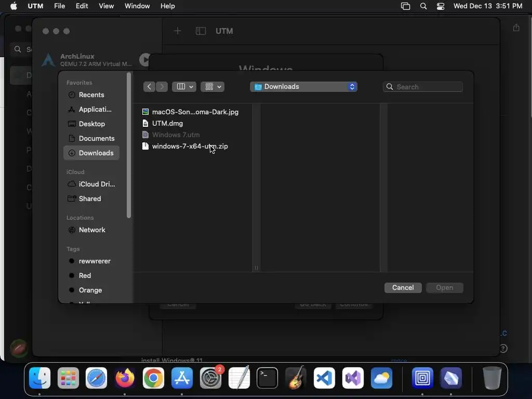Open UTM from the Dock

[422, 378]
